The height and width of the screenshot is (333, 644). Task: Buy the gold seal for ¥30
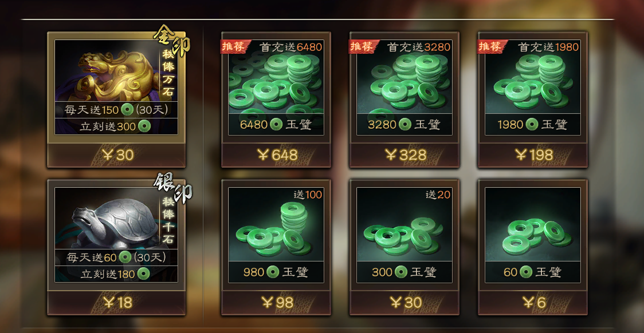(116, 156)
